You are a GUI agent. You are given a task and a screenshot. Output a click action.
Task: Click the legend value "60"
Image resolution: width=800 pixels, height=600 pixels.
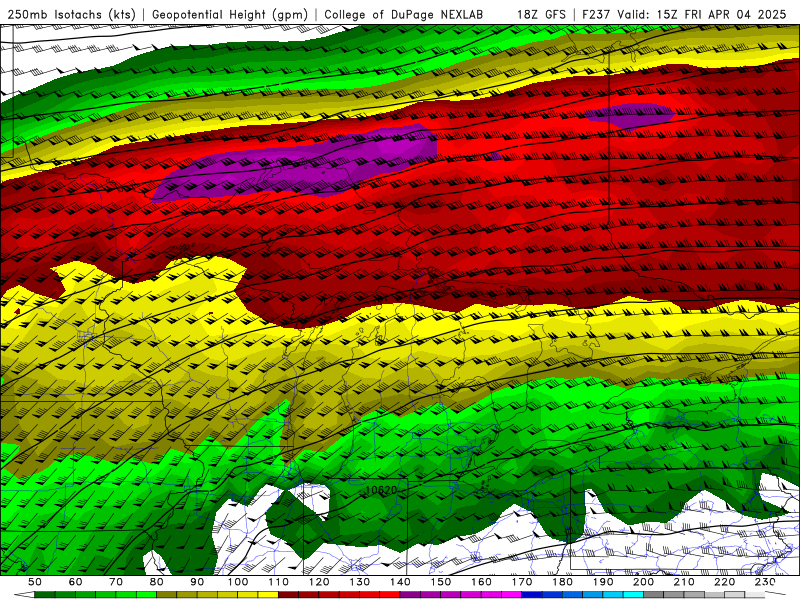[x=76, y=582]
